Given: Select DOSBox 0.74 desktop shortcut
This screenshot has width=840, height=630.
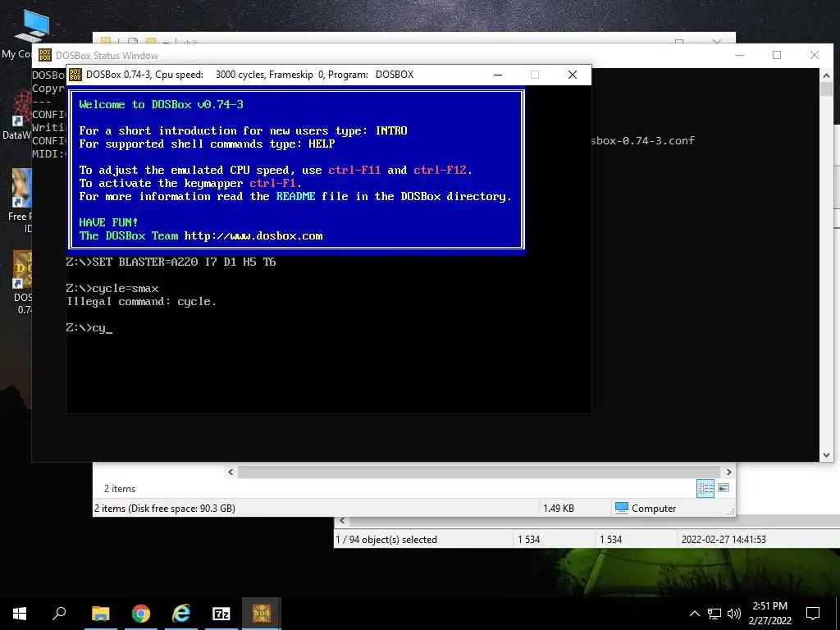Looking at the screenshot, I should tap(22, 281).
